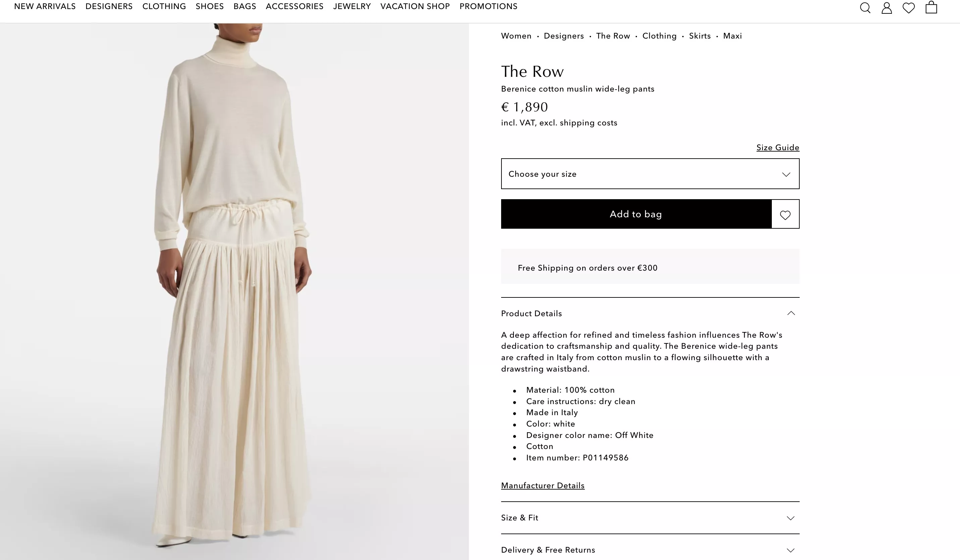Open the NEW ARRIVALS menu
Screen dimensions: 960x560
(45, 6)
